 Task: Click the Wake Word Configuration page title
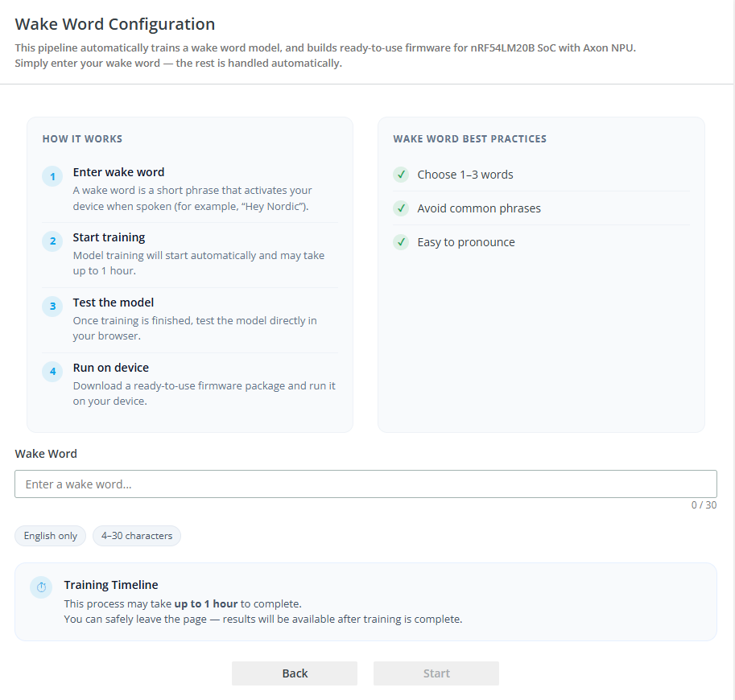click(115, 24)
